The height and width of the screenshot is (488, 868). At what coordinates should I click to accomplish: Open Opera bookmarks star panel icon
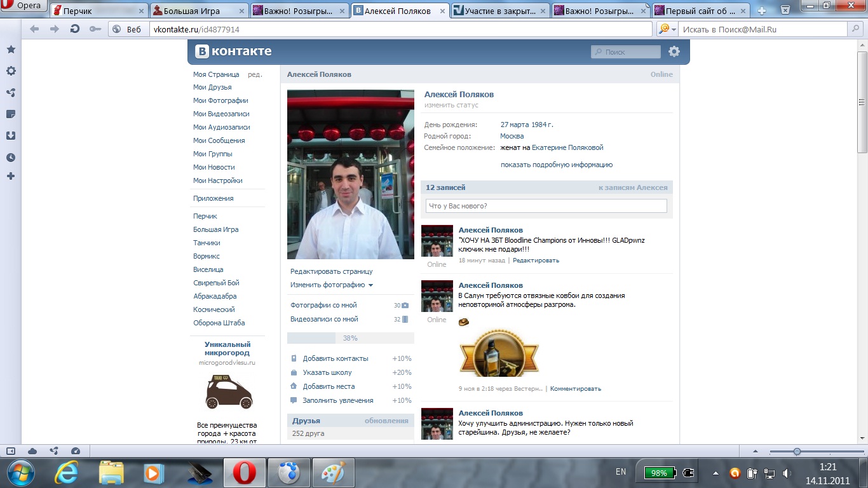11,50
